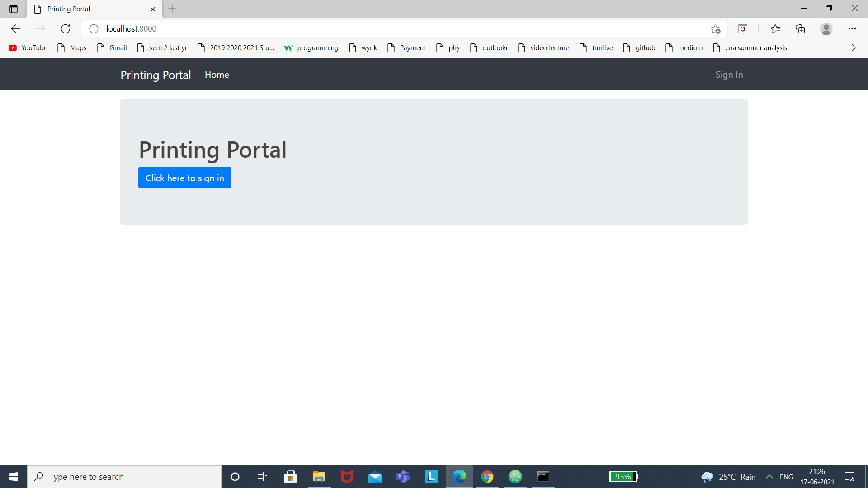Open the McAfee WebAdvisor extension

[x=743, y=28]
